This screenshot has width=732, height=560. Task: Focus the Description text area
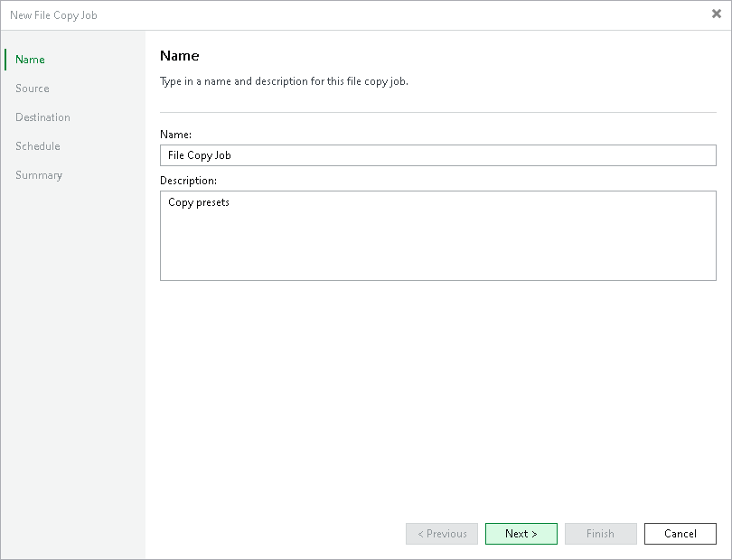438,236
